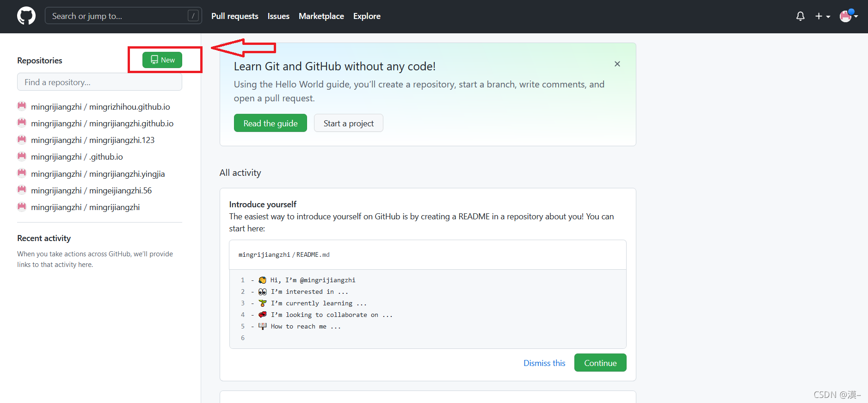Open Pull requests page
868x403 pixels.
(235, 16)
